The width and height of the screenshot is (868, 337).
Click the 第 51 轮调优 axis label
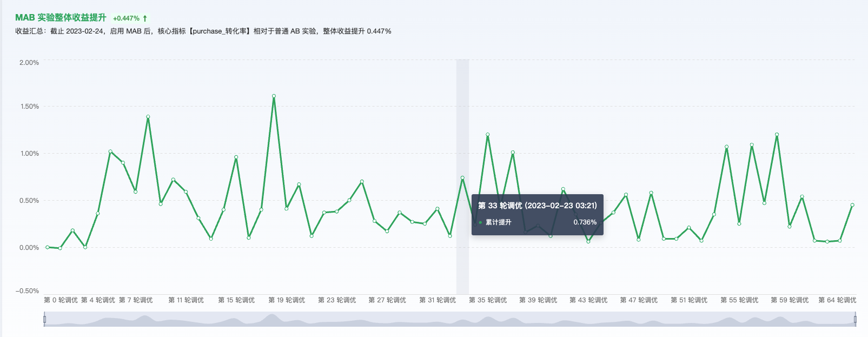tap(689, 300)
